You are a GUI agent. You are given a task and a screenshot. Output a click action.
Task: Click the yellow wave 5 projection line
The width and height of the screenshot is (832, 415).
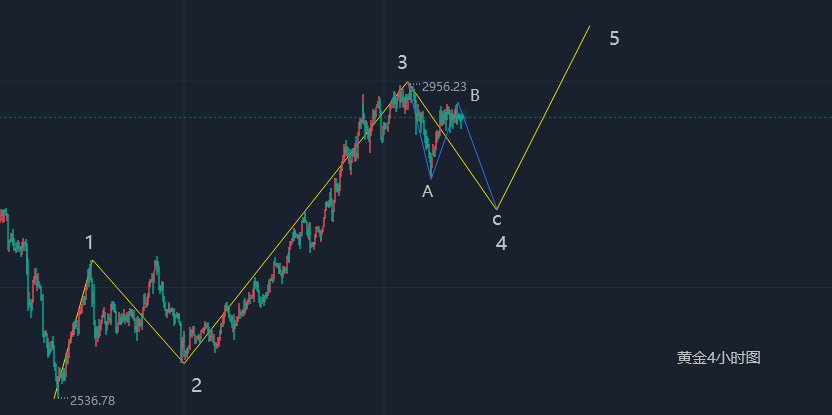[543, 117]
